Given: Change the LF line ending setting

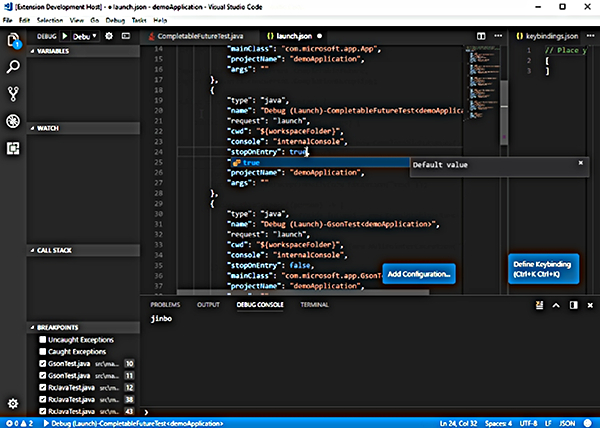Looking at the screenshot, I should pos(548,423).
